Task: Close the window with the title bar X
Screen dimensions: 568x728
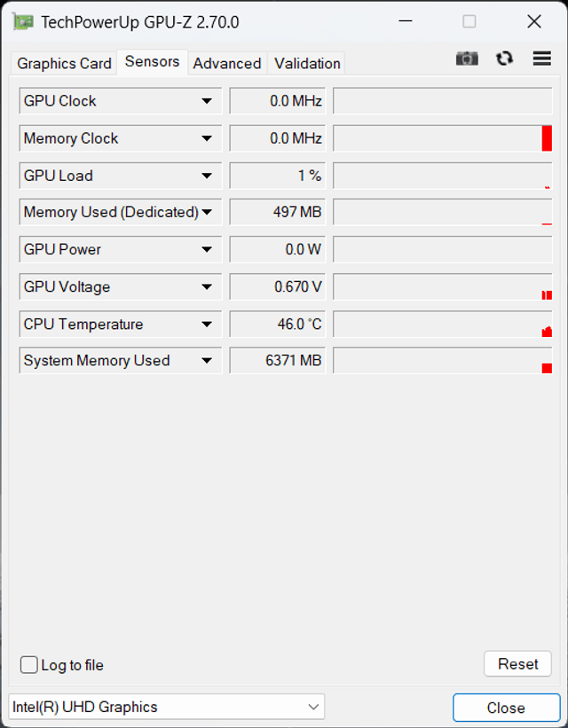Action: [534, 21]
